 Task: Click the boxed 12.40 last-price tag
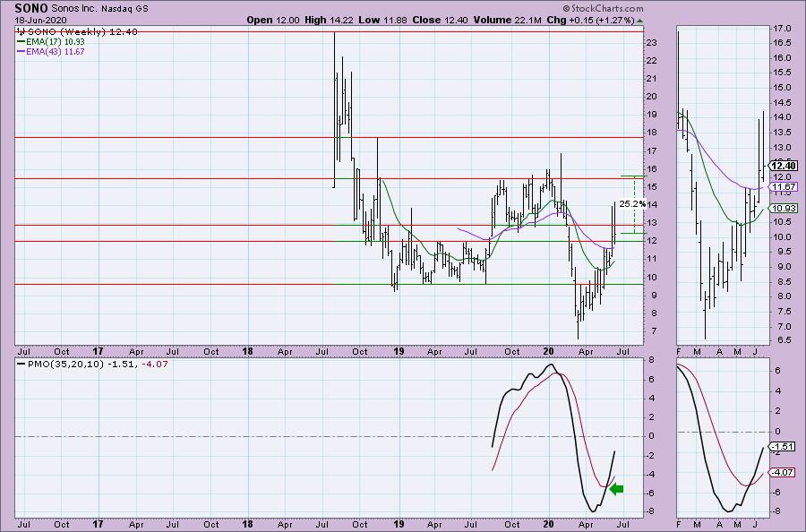pos(785,166)
